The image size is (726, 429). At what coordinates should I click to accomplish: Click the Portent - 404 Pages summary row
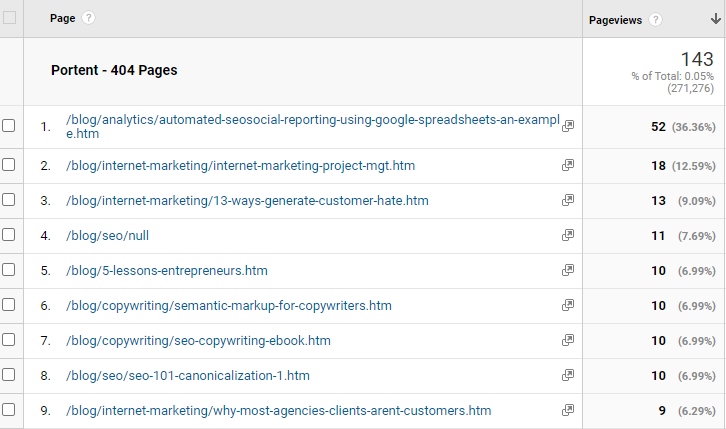pos(114,71)
